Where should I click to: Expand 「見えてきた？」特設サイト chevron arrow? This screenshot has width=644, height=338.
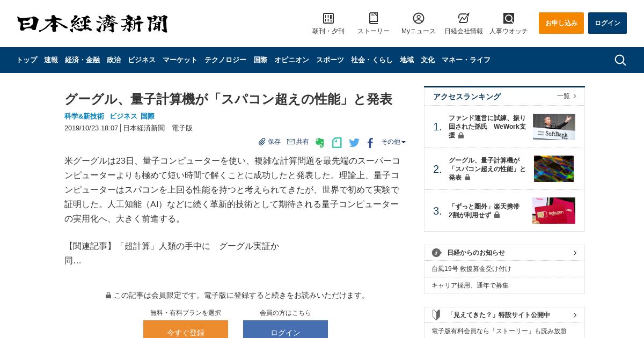pyautogui.click(x=575, y=315)
